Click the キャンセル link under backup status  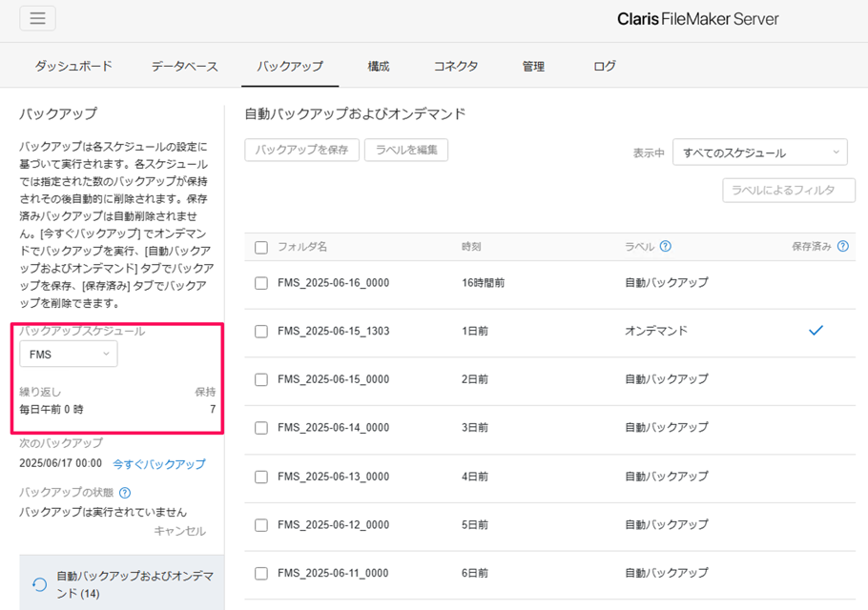coord(180,531)
